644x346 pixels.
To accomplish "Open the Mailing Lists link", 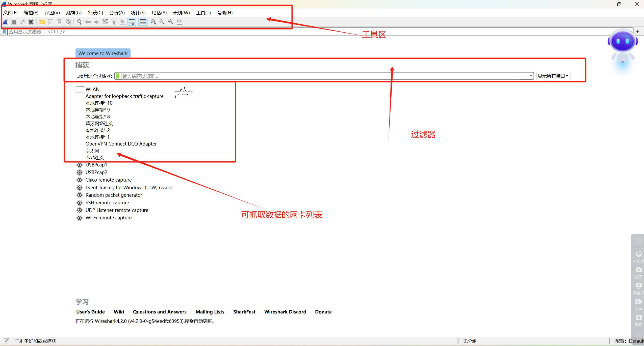I will [x=210, y=312].
